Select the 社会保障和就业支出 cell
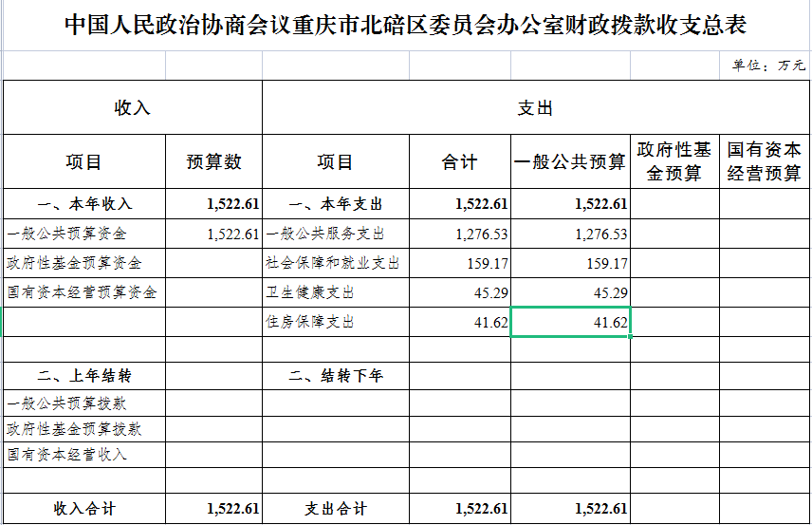 pyautogui.click(x=333, y=263)
